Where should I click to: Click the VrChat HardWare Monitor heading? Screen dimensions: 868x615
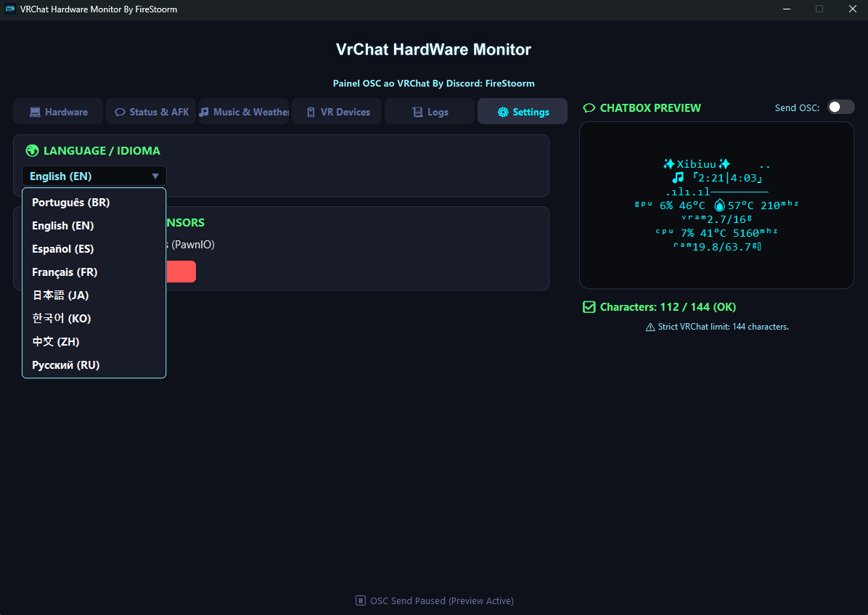pyautogui.click(x=433, y=49)
